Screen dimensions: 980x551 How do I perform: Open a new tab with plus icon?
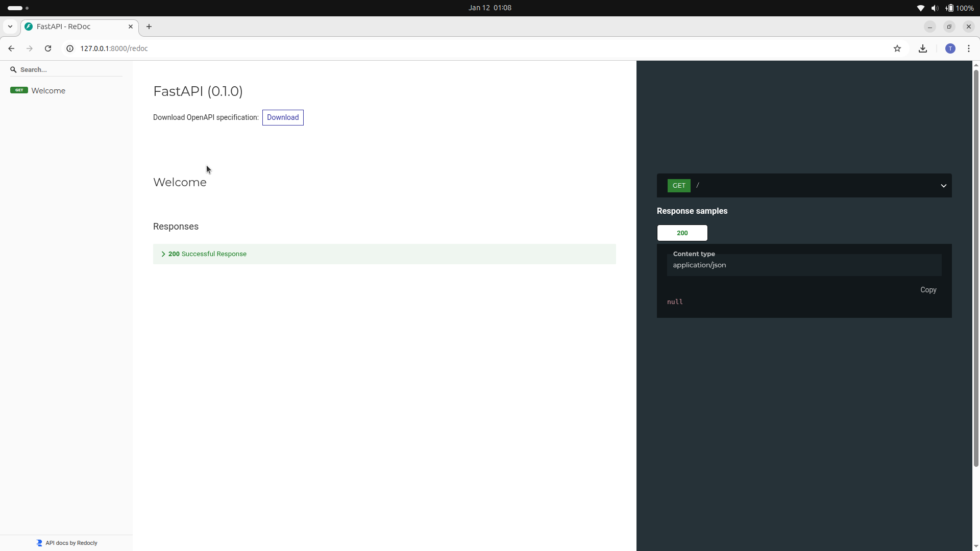coord(149,27)
